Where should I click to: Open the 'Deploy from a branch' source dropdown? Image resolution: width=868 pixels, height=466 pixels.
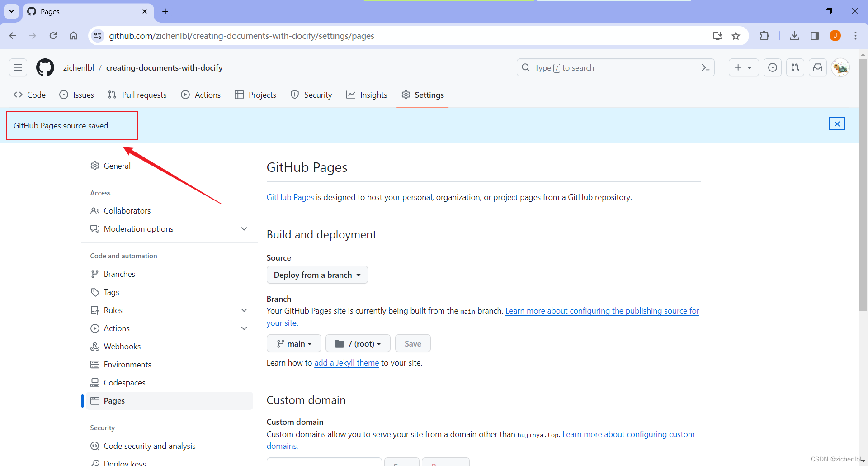pyautogui.click(x=317, y=275)
